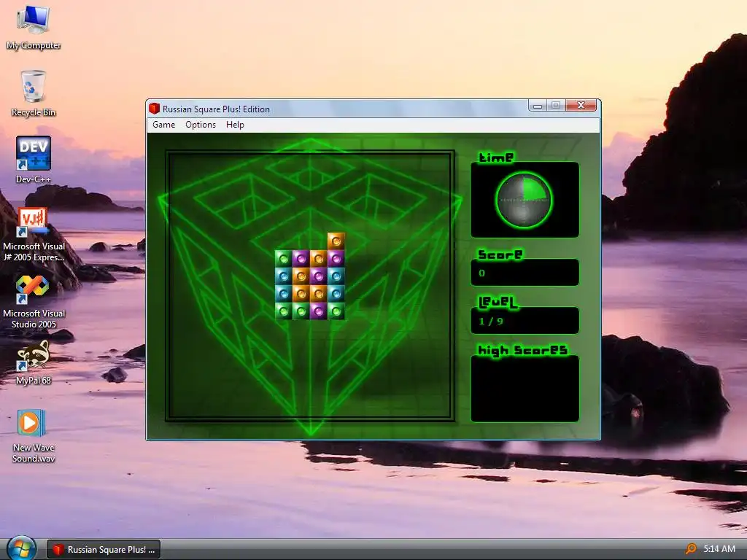This screenshot has width=747, height=560.
Task: Click the 5:14 AM taskbar clock
Action: pos(719,549)
